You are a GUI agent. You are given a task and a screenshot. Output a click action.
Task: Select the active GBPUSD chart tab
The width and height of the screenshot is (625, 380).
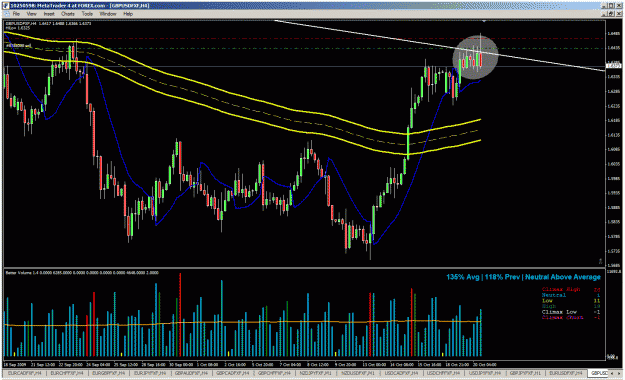(599, 373)
